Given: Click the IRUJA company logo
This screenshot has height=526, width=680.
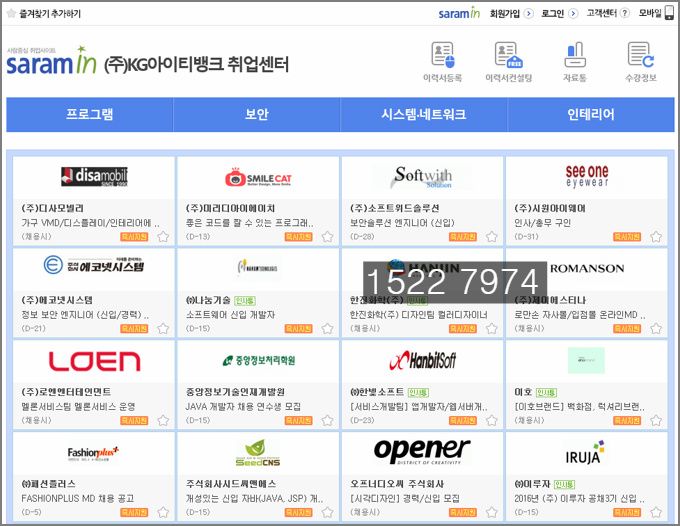Looking at the screenshot, I should [585, 453].
